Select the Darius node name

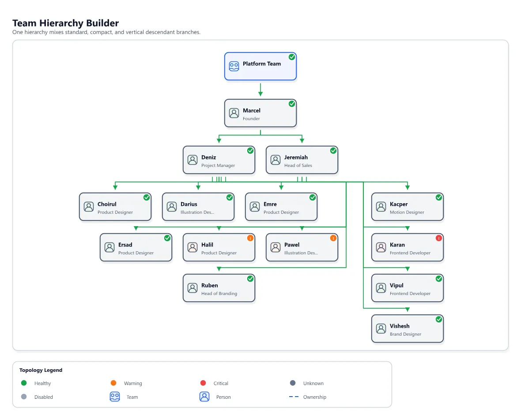point(189,204)
